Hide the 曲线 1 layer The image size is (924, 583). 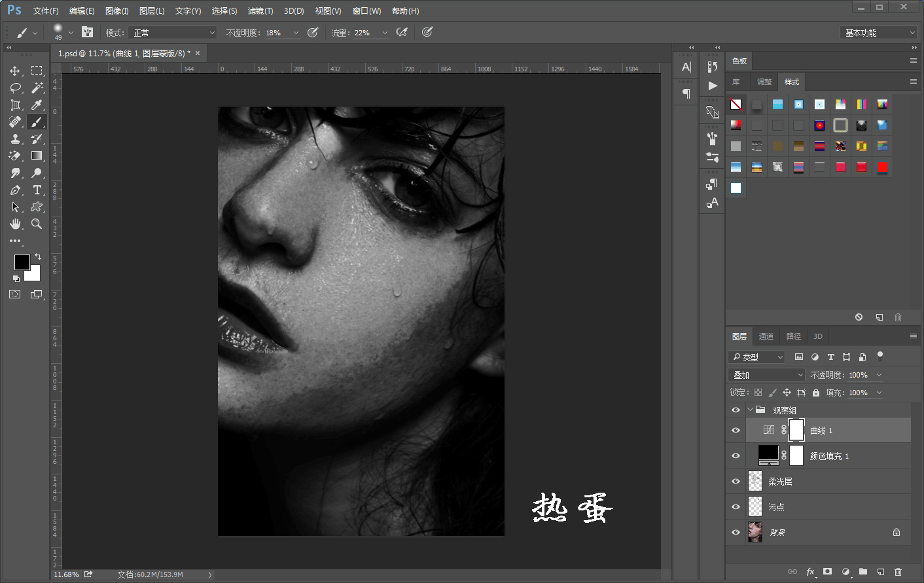click(736, 430)
